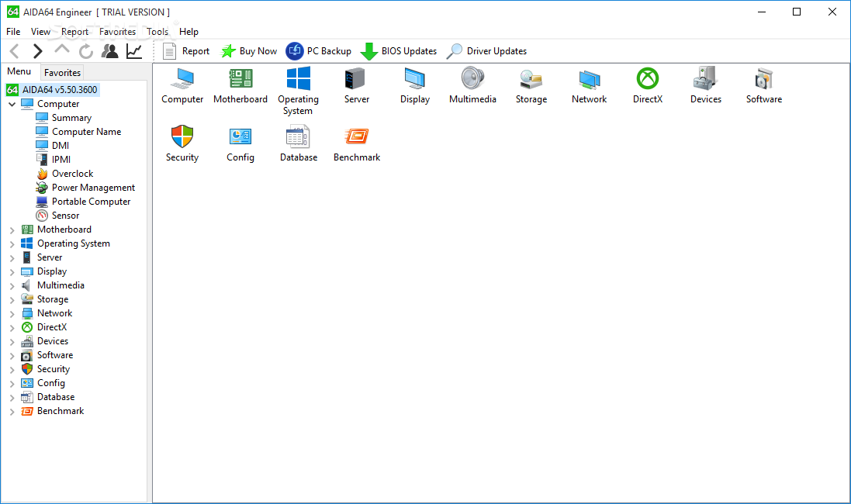Viewport: 851px width, 504px height.
Task: Expand the Security tree node
Action: tap(12, 370)
